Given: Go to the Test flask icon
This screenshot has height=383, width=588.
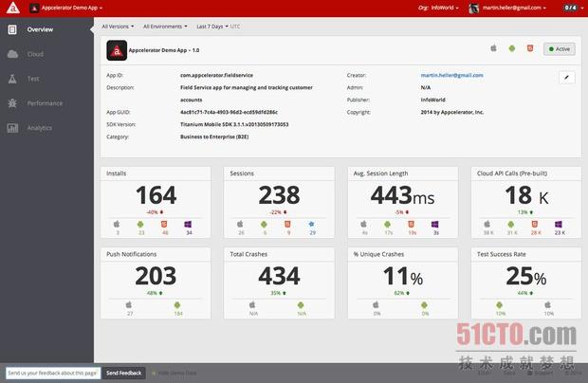Looking at the screenshot, I should coord(12,79).
